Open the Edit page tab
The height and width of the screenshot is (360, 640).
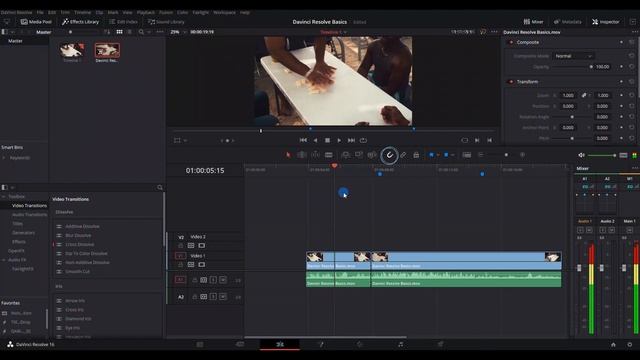(280, 344)
